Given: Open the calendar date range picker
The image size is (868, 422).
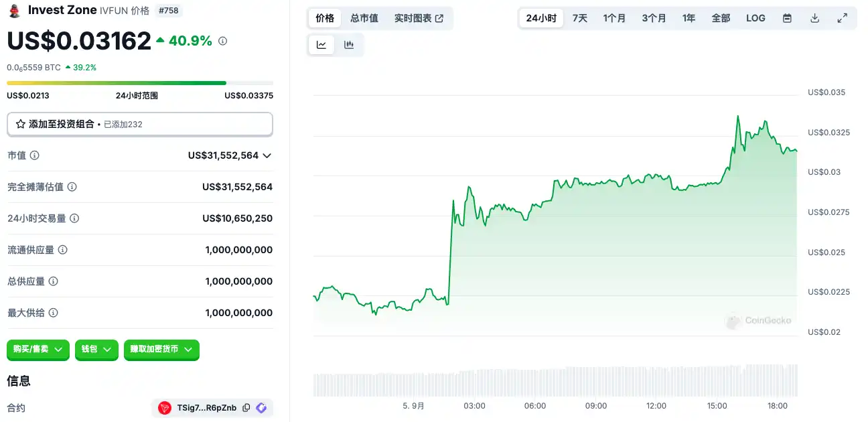Looking at the screenshot, I should tap(787, 18).
